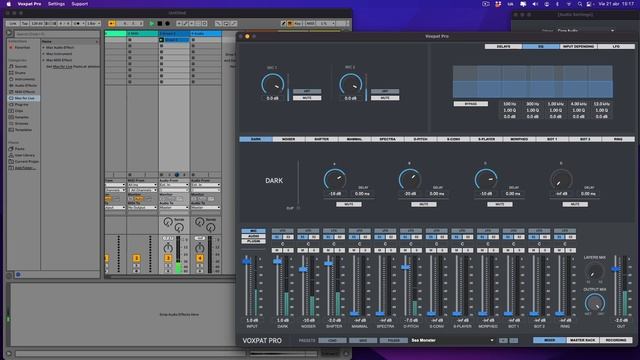Click the OUTPUT MIX knob
Image resolution: width=640 pixels, height=360 pixels.
(x=595, y=303)
